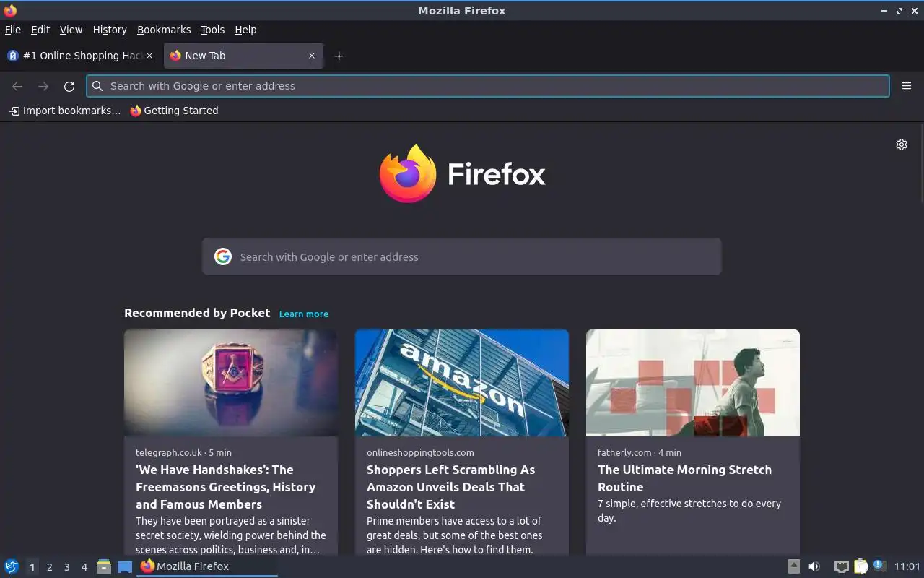The height and width of the screenshot is (578, 924).
Task: Open the Getting Started bookmark
Action: [x=174, y=111]
